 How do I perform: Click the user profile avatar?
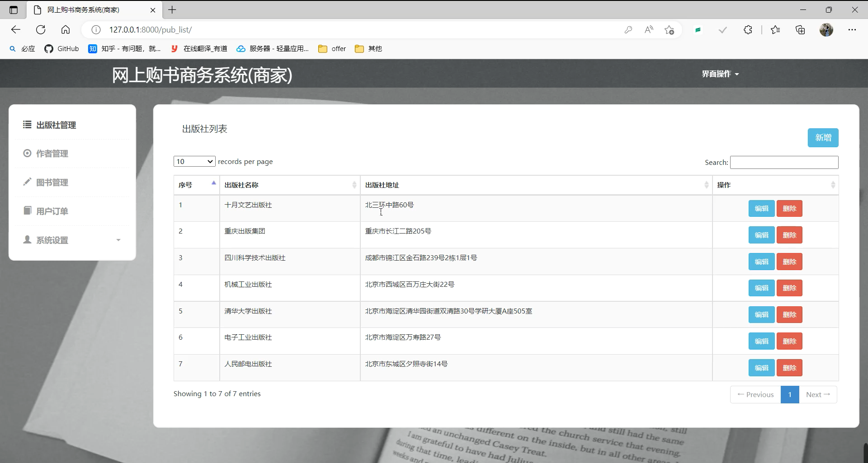(826, 30)
